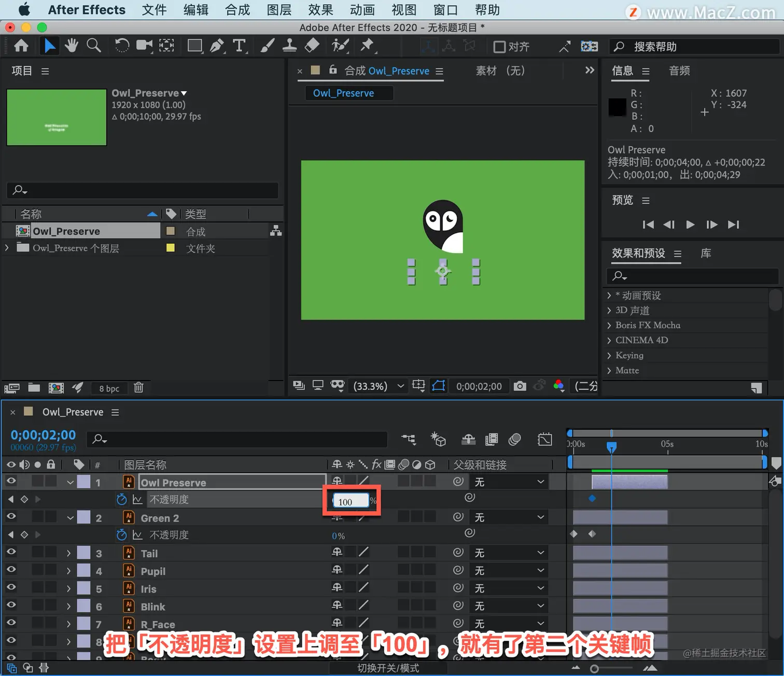The image size is (784, 676).
Task: Enable motion blur icon in timeline header
Action: click(x=515, y=440)
